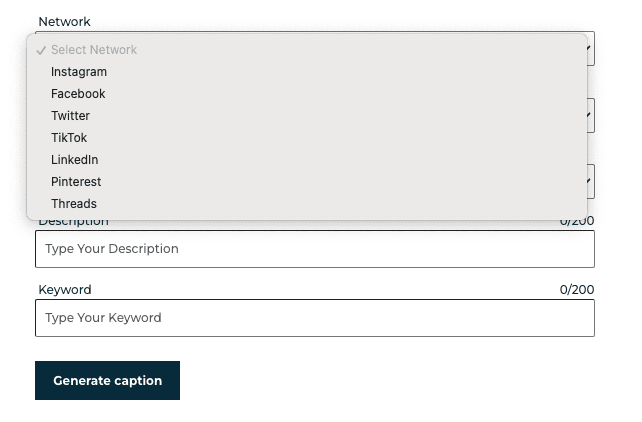The image size is (642, 422).
Task: Select Instagram from the network list
Action: tap(79, 72)
